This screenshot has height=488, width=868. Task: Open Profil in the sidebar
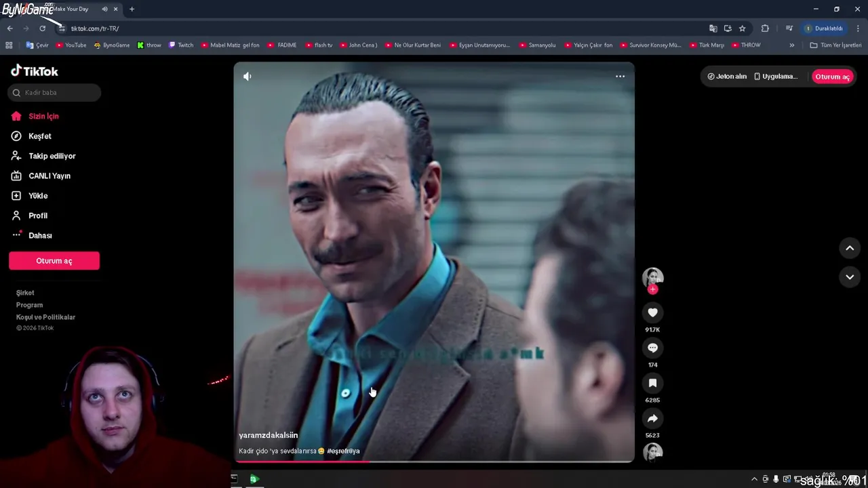tap(29, 216)
